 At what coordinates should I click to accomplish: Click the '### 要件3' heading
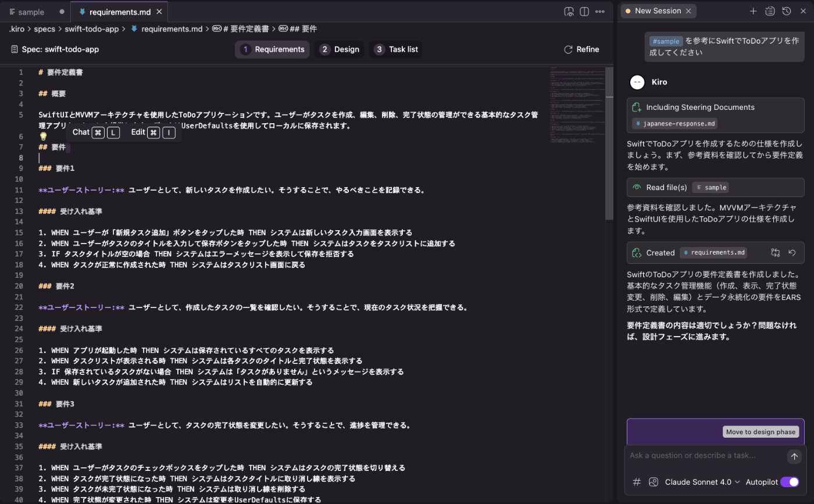[x=56, y=404]
